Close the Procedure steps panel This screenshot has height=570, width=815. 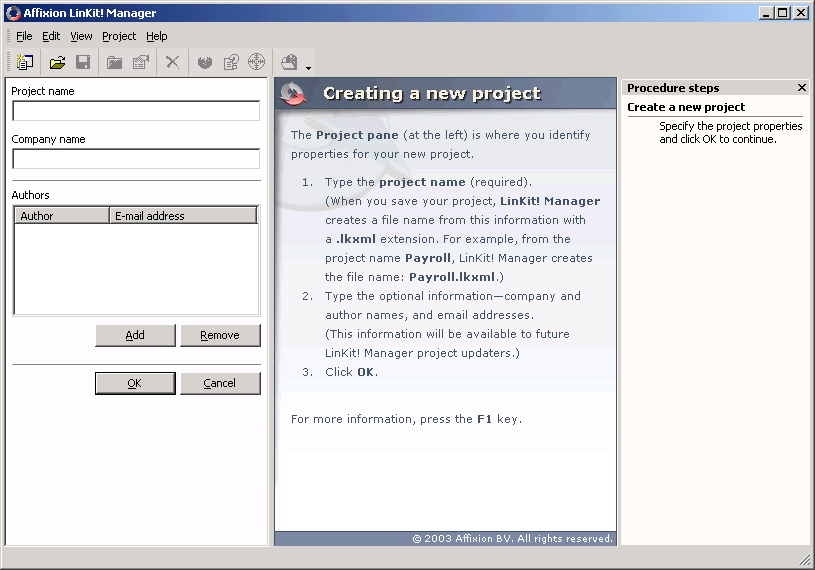tap(801, 88)
